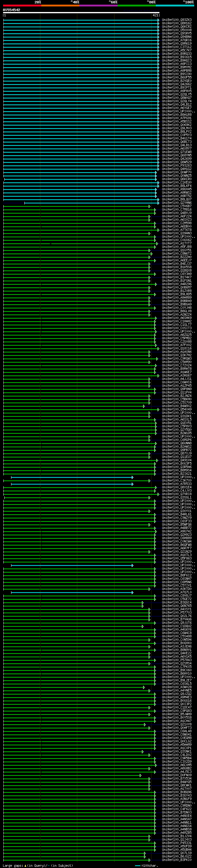Click the cyan alignment bar for UniRef100_Q2YHN6

point(92,203)
